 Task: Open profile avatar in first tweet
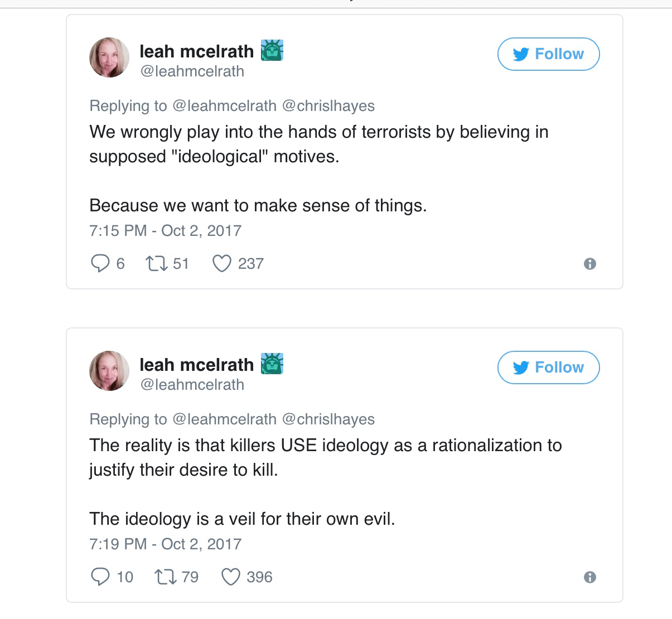click(109, 57)
